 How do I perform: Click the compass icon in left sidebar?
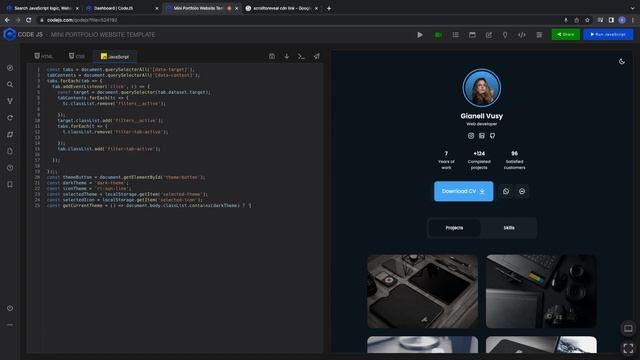click(x=10, y=68)
